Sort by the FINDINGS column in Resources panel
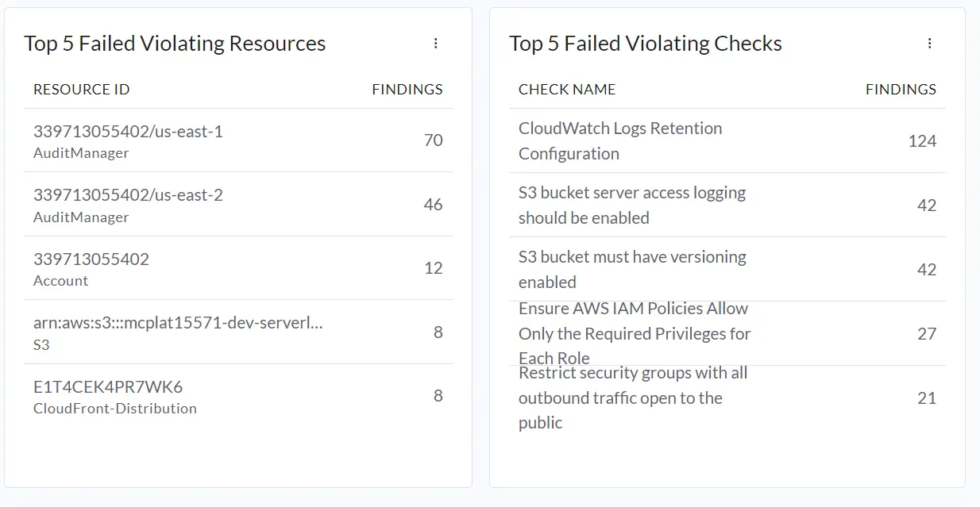Viewport: 980px width, 507px height. 407,89
